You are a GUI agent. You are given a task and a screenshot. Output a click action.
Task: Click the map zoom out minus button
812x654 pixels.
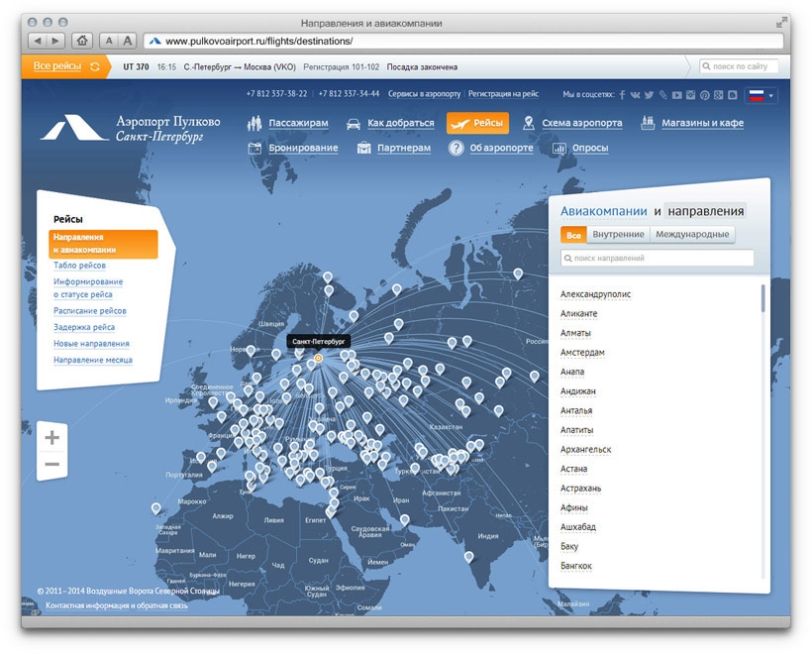pyautogui.click(x=52, y=465)
